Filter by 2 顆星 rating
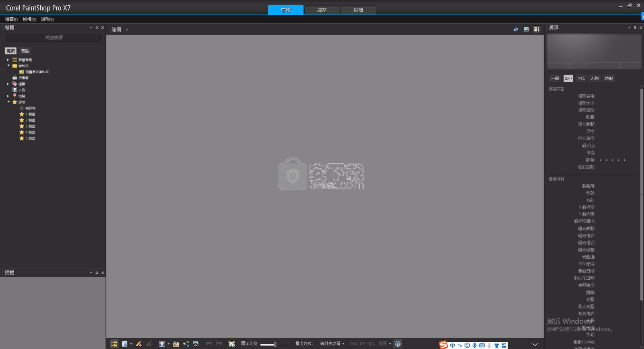The width and height of the screenshot is (644, 349). click(x=30, y=120)
